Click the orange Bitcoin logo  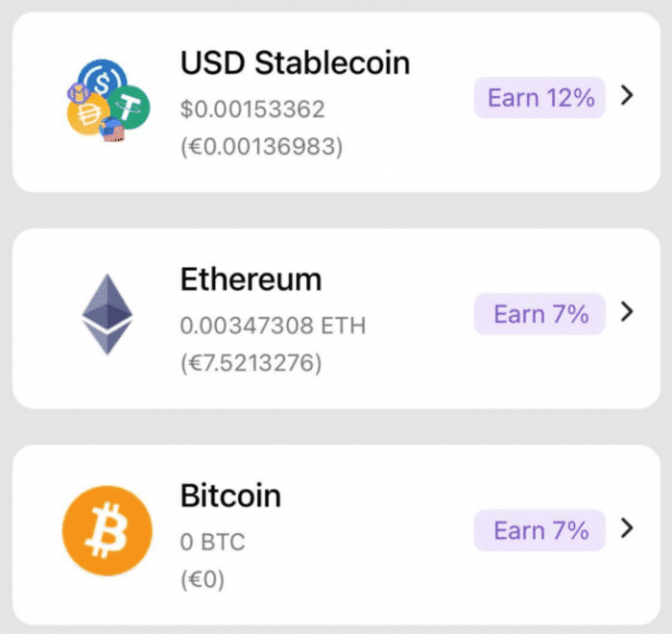click(108, 530)
